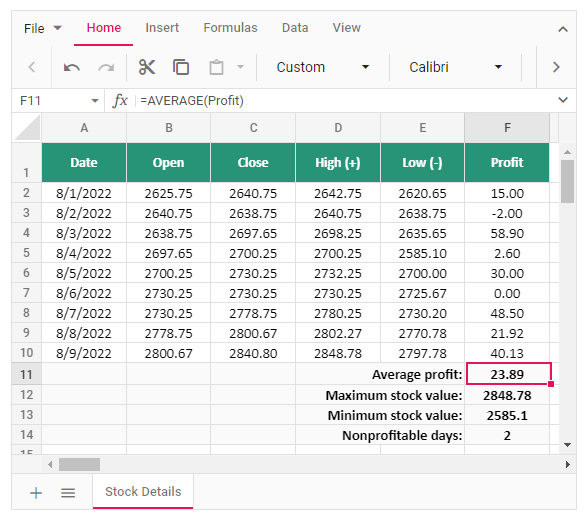Click the horizontal scrollbar left arrow
This screenshot has height=519, width=586.
50,464
